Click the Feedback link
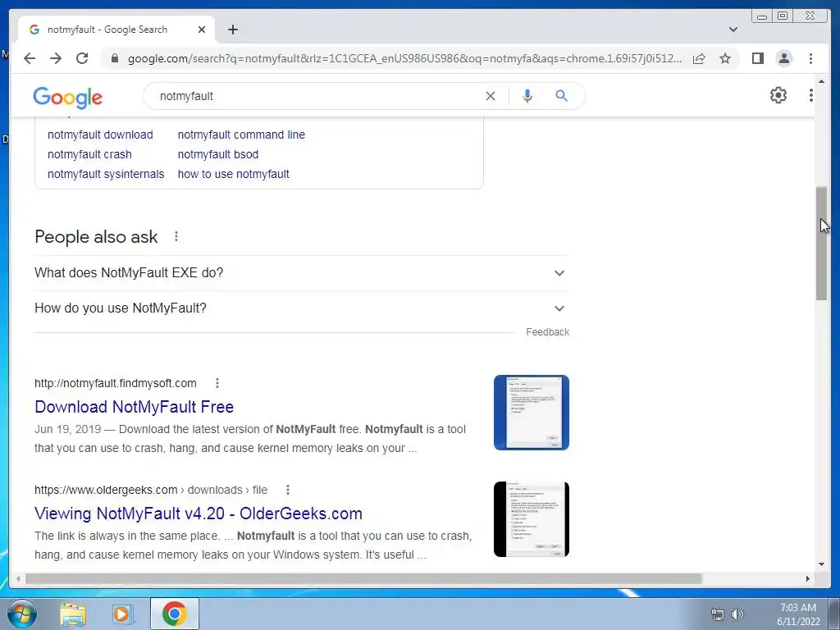 547,332
